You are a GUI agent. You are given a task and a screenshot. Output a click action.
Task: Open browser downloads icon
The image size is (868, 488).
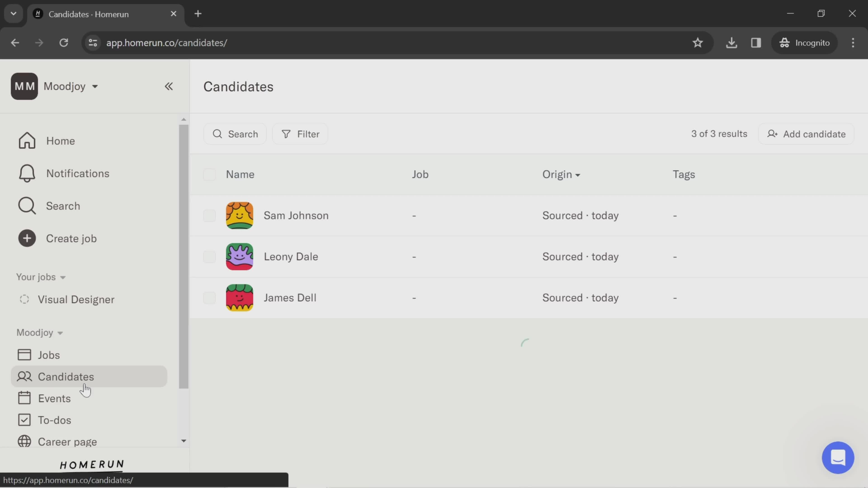pyautogui.click(x=731, y=43)
